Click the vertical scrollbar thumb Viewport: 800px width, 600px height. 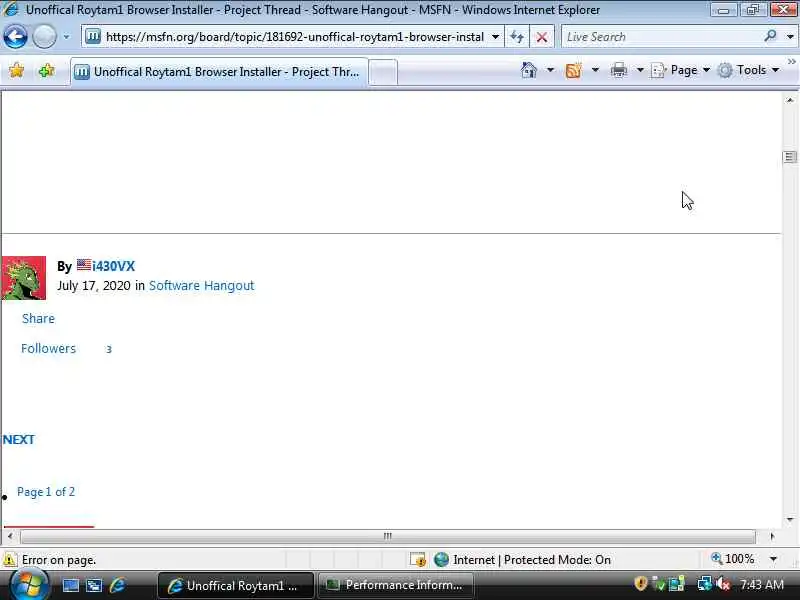(790, 157)
